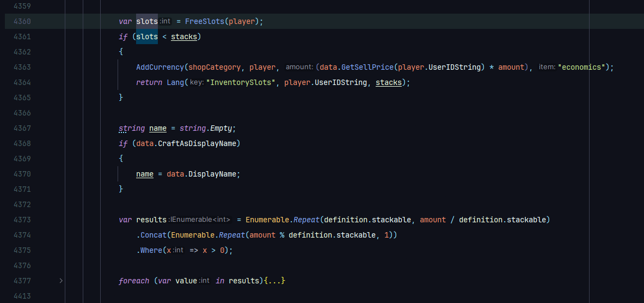Click the lambda parameter x before :int
The width and height of the screenshot is (644, 303).
click(x=169, y=250)
